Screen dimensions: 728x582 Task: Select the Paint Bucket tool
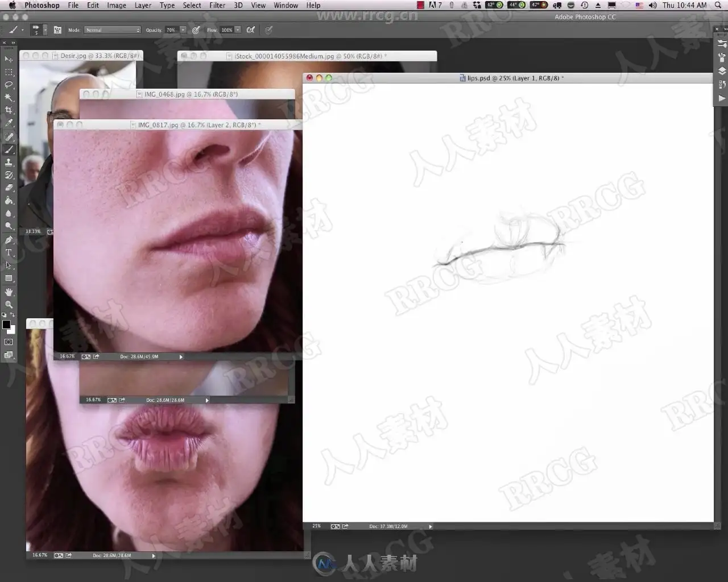pos(9,201)
